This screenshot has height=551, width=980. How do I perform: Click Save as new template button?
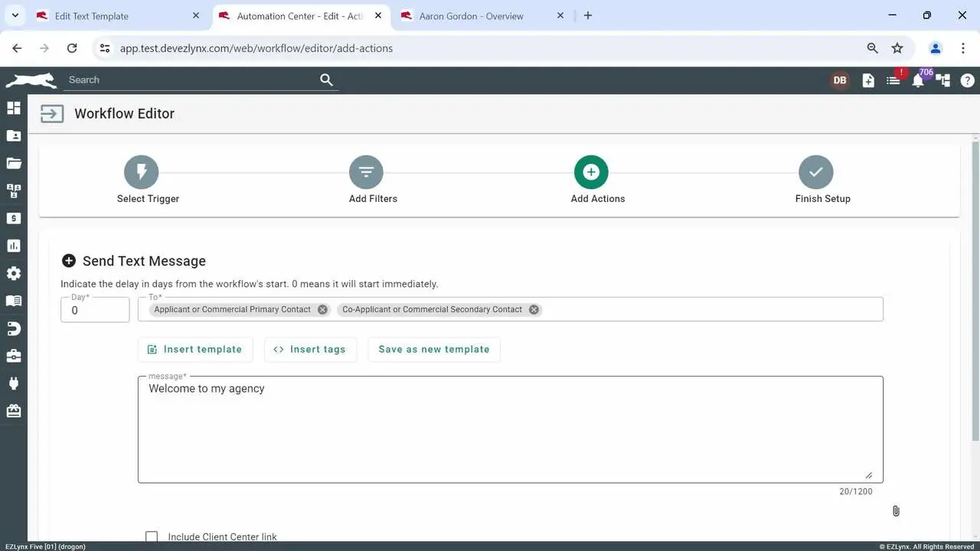pyautogui.click(x=433, y=350)
